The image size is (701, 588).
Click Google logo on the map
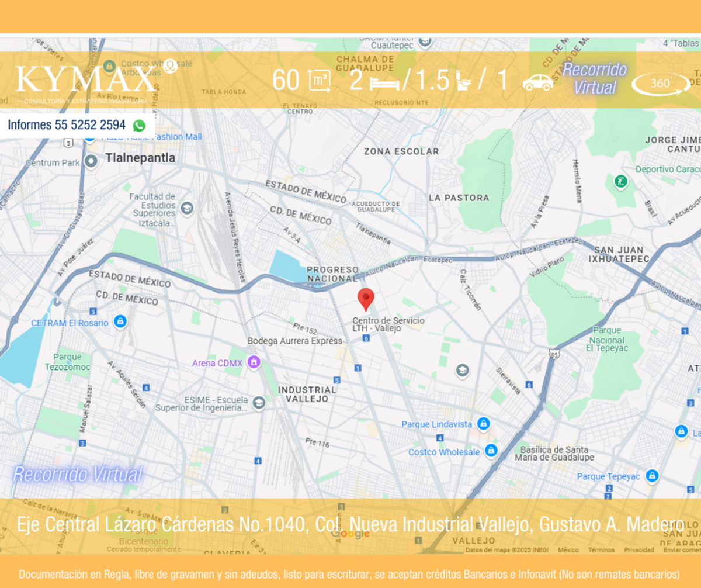pyautogui.click(x=350, y=534)
